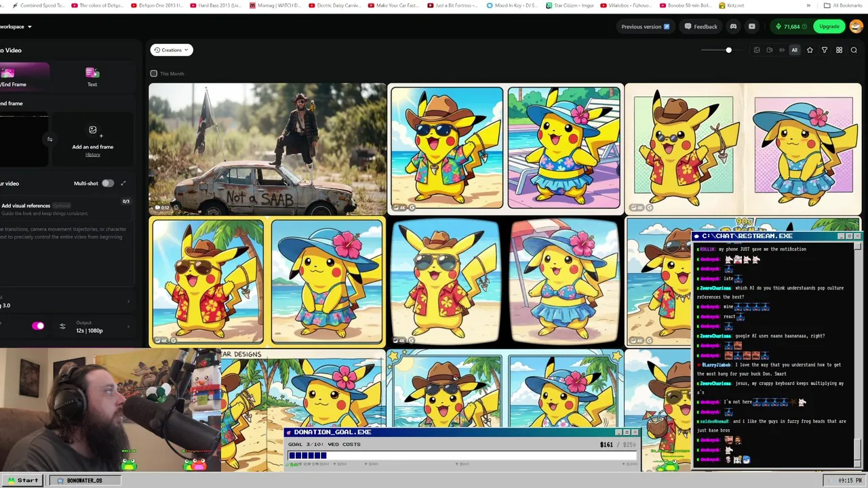Screen dimensions: 868x488
Task: Open the History link under end frame
Action: click(93, 155)
